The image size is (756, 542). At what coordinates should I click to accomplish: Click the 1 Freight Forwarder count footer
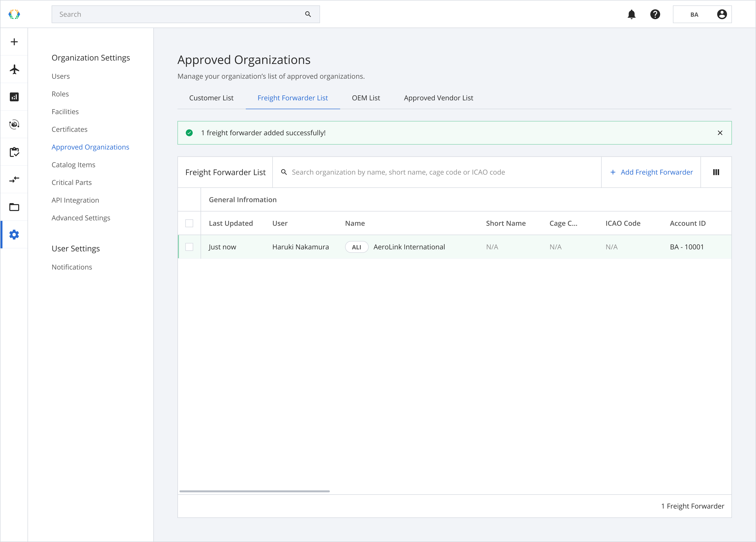(693, 506)
